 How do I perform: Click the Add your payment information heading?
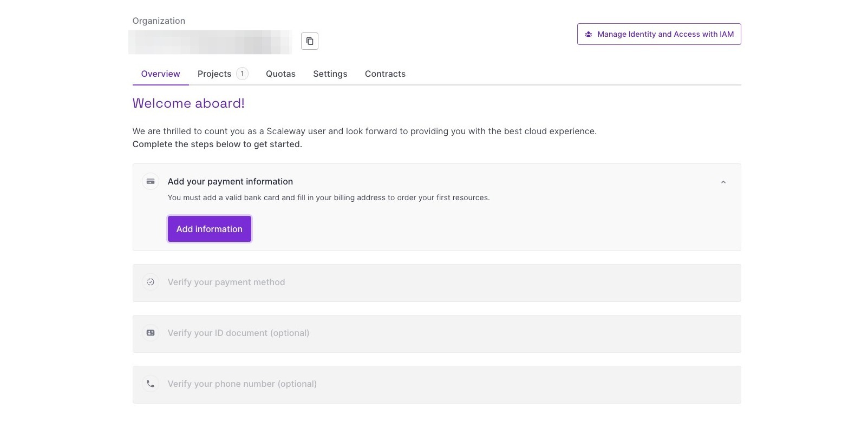click(x=230, y=182)
